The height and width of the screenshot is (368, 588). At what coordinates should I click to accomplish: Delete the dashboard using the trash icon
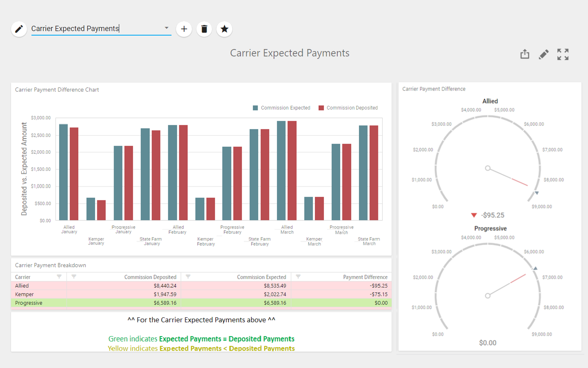pyautogui.click(x=204, y=29)
